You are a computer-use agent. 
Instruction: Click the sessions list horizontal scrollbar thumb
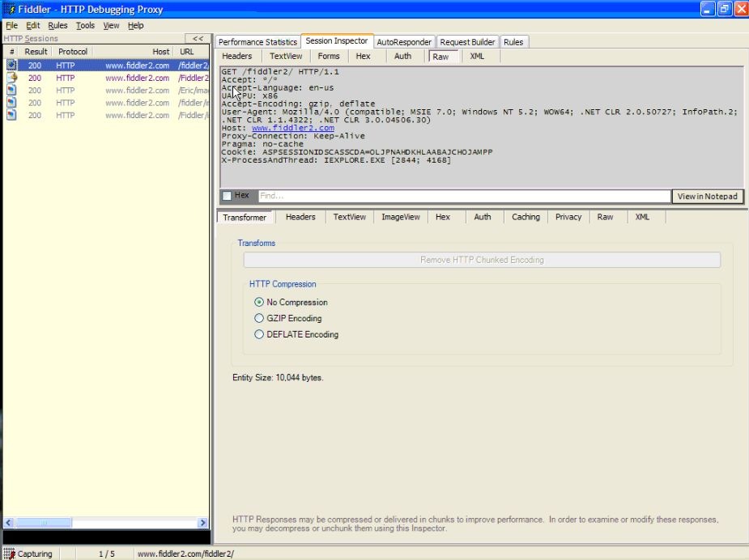tap(44, 523)
